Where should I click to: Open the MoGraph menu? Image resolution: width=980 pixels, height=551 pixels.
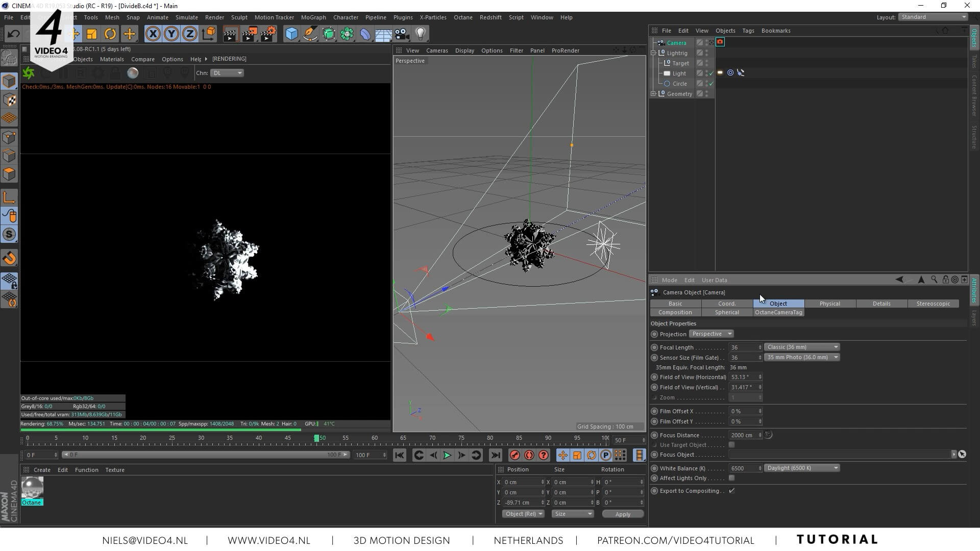[313, 17]
